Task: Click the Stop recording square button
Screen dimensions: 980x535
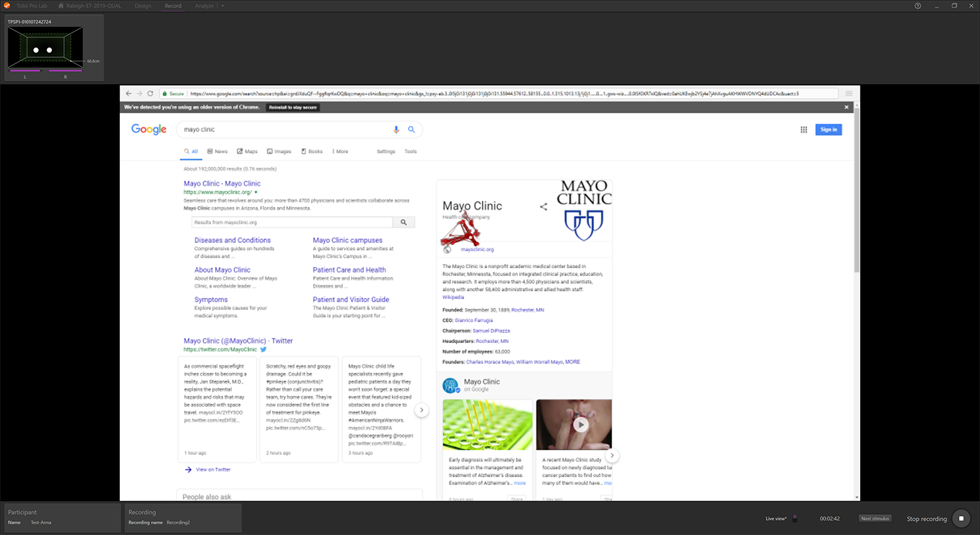Action: (x=961, y=519)
